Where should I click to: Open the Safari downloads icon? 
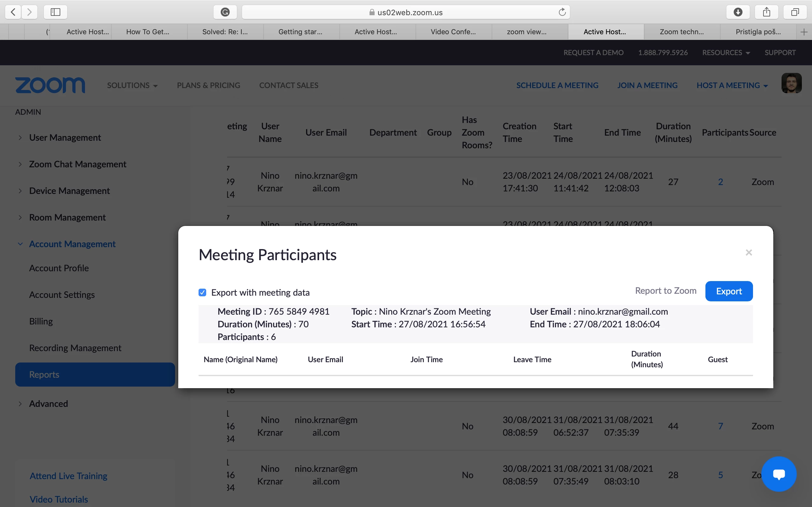point(738,12)
